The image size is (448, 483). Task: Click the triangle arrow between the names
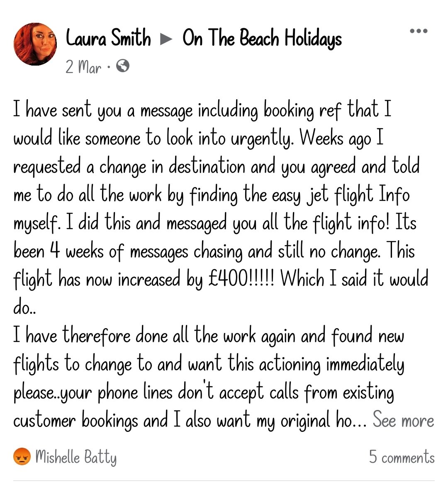pyautogui.click(x=166, y=39)
